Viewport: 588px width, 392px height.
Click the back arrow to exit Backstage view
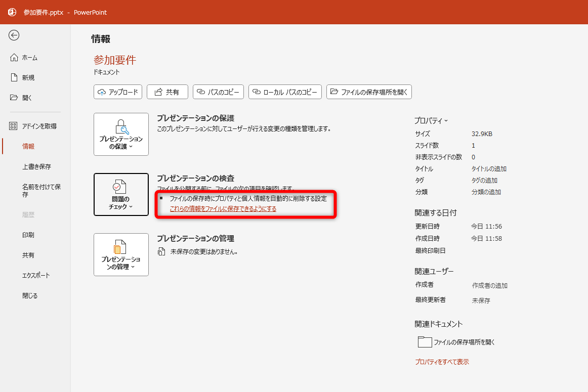coord(14,35)
